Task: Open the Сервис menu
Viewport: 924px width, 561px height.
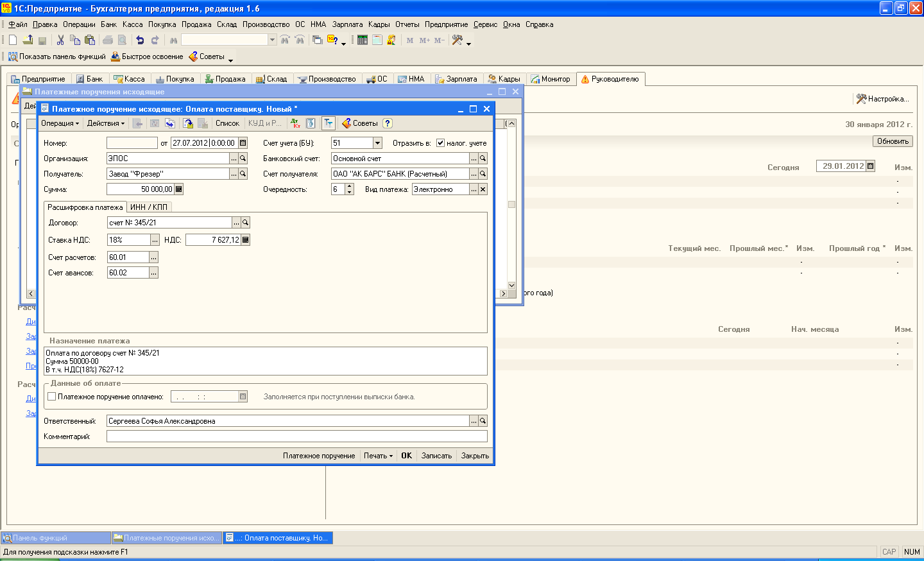Action: (485, 24)
